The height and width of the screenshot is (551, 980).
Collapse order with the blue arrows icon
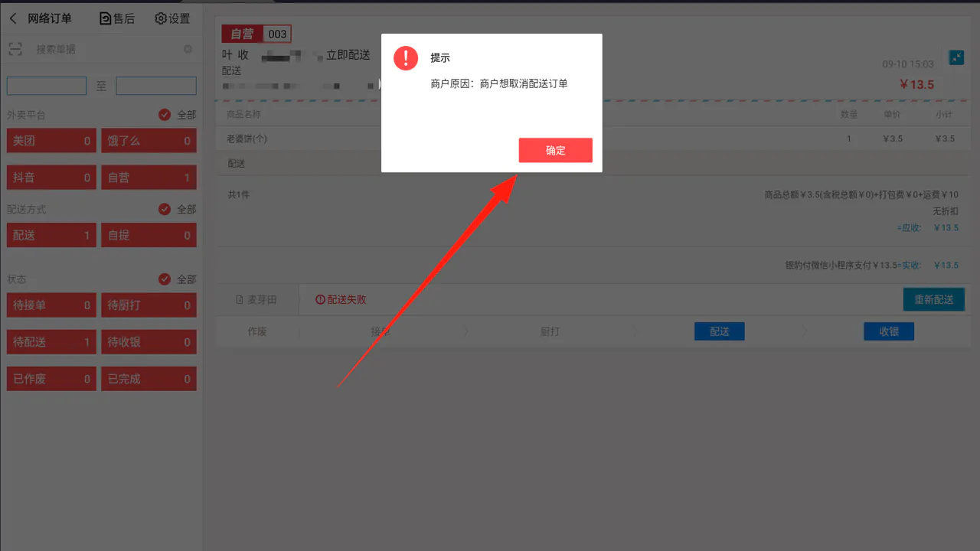pos(956,57)
